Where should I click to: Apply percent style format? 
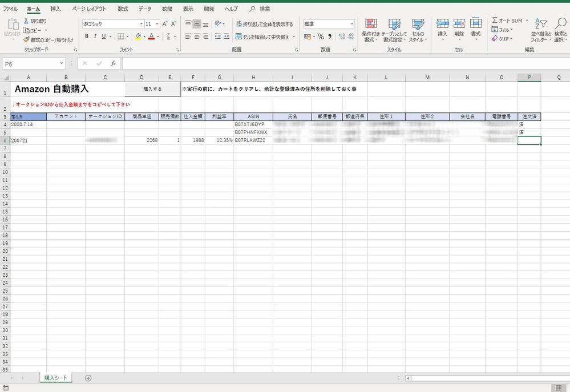[x=321, y=37]
